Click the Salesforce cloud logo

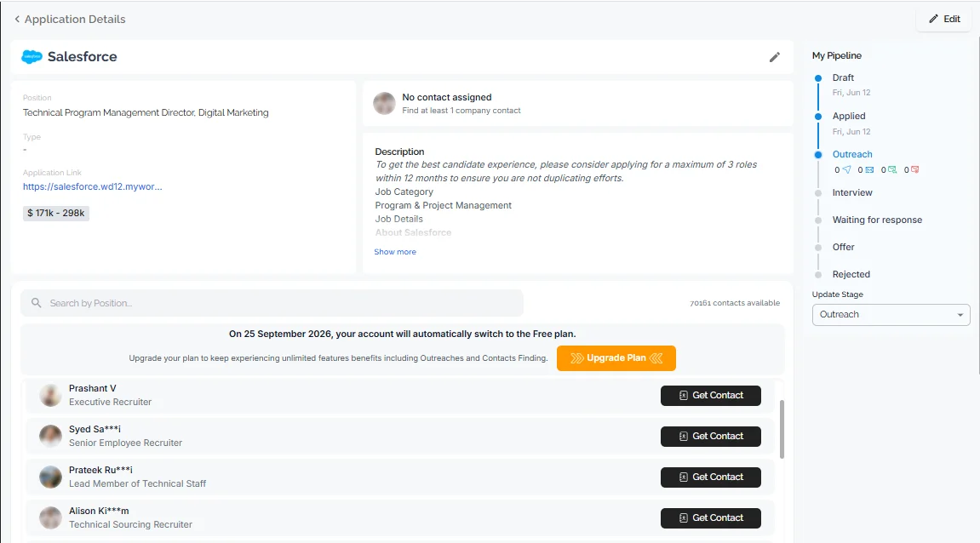32,57
